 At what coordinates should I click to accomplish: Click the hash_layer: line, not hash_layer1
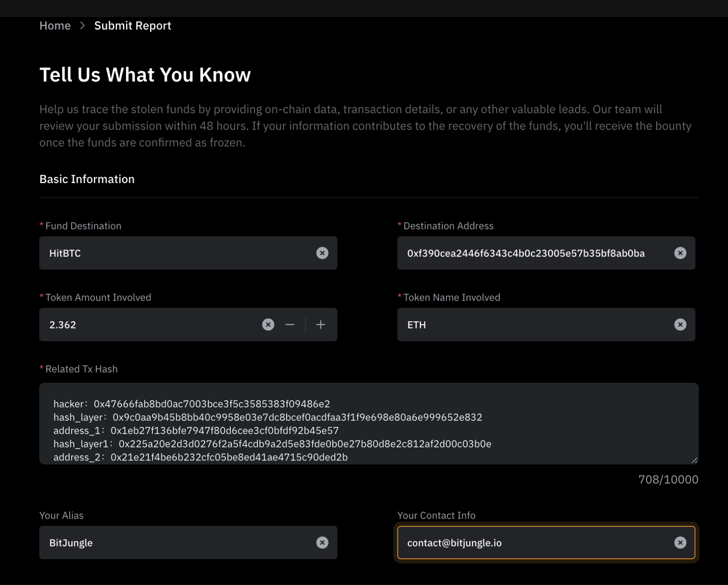pyautogui.click(x=268, y=417)
